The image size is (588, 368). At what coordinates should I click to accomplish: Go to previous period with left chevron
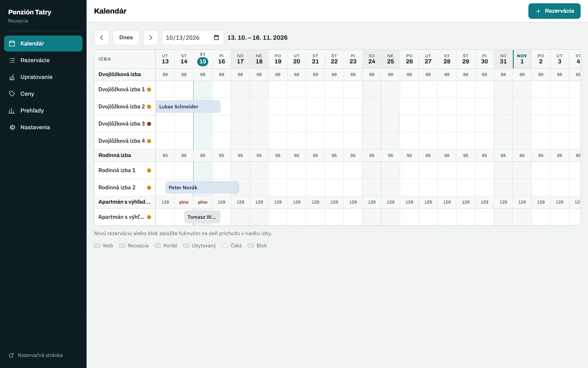102,38
